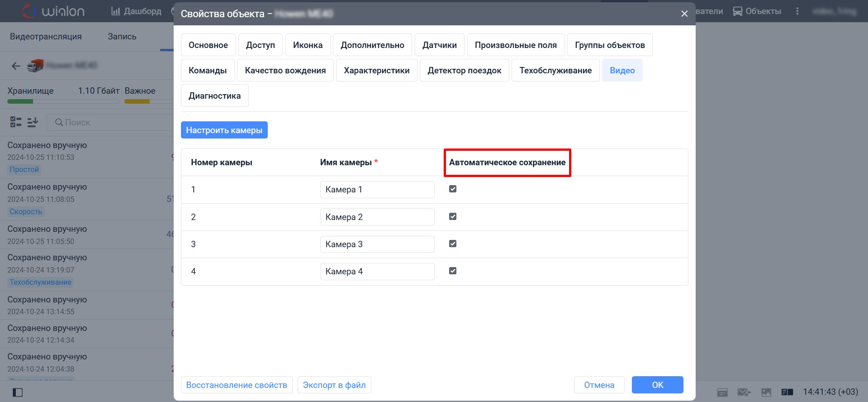Open the Диагностика tab

click(215, 96)
